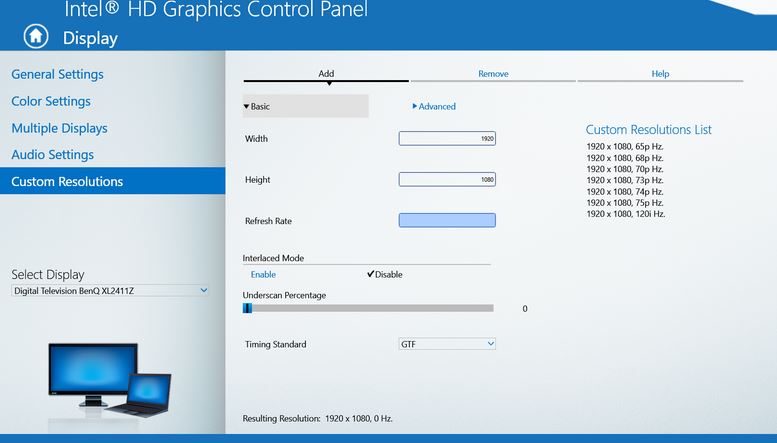Open the Select Display dropdown
The width and height of the screenshot is (777, 443).
tap(110, 291)
